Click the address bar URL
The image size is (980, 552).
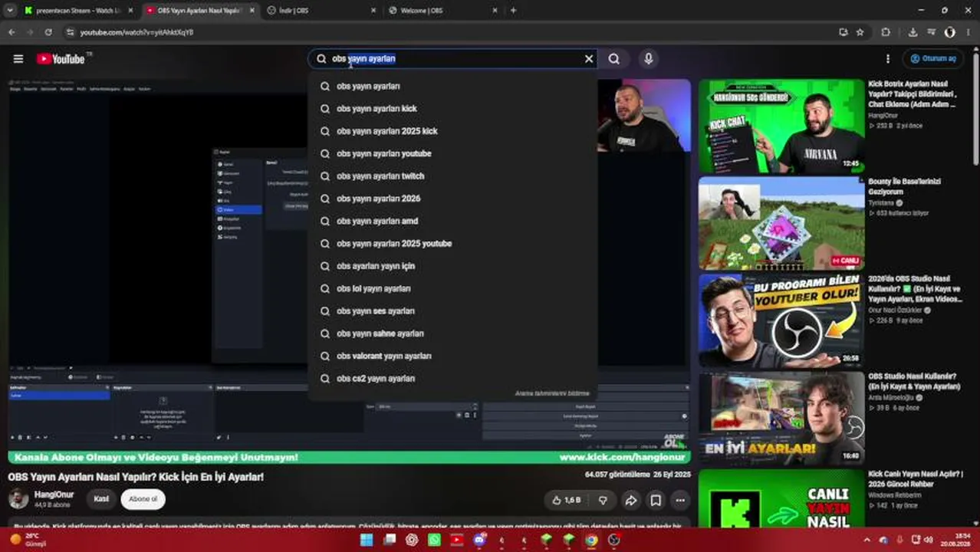pyautogui.click(x=136, y=32)
